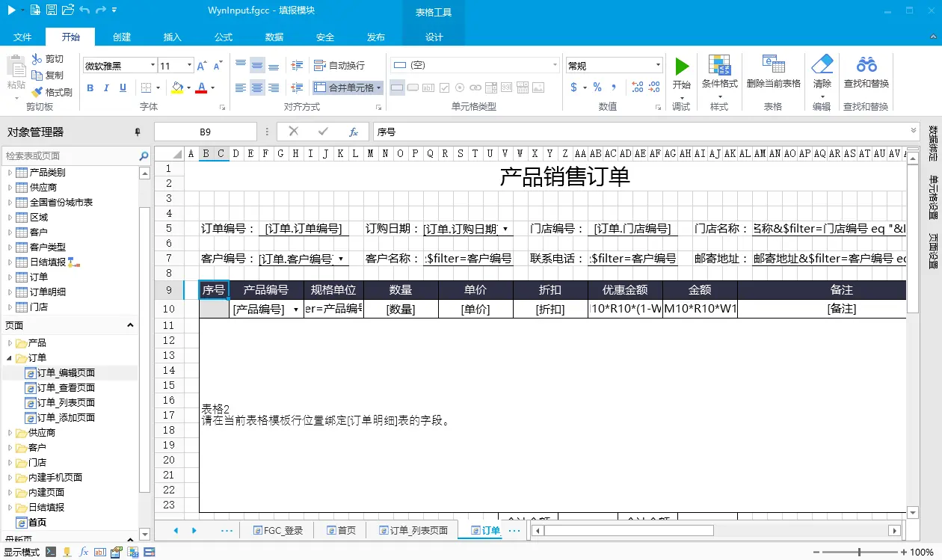Switch to the 公式 ribbon tab

[x=224, y=37]
